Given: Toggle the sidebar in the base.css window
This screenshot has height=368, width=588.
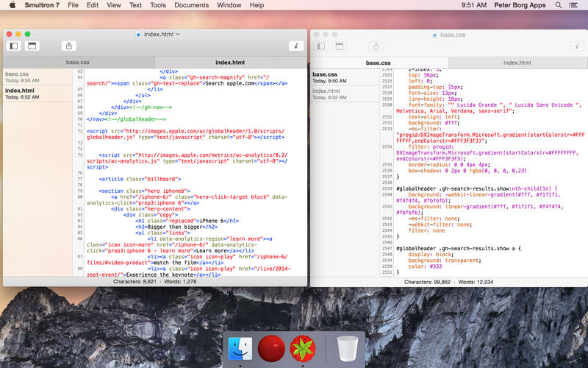Looking at the screenshot, I should [x=320, y=46].
